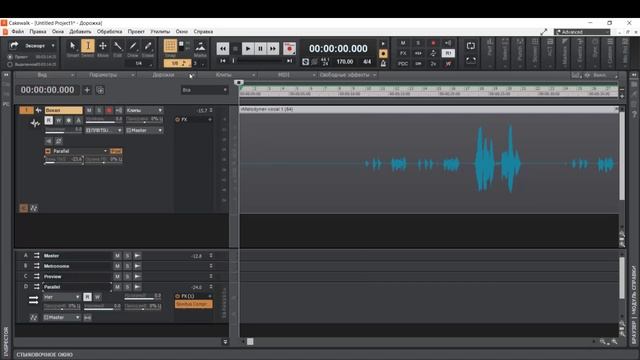Arm vocal track 1 for recording

tap(109, 110)
